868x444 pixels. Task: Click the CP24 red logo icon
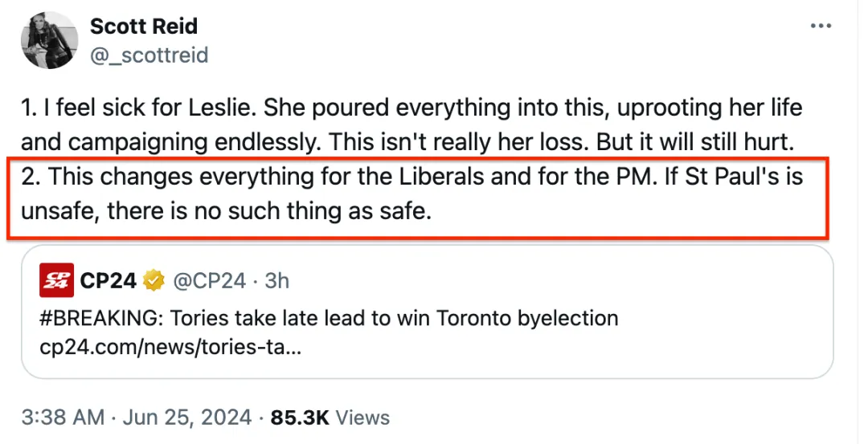(56, 280)
